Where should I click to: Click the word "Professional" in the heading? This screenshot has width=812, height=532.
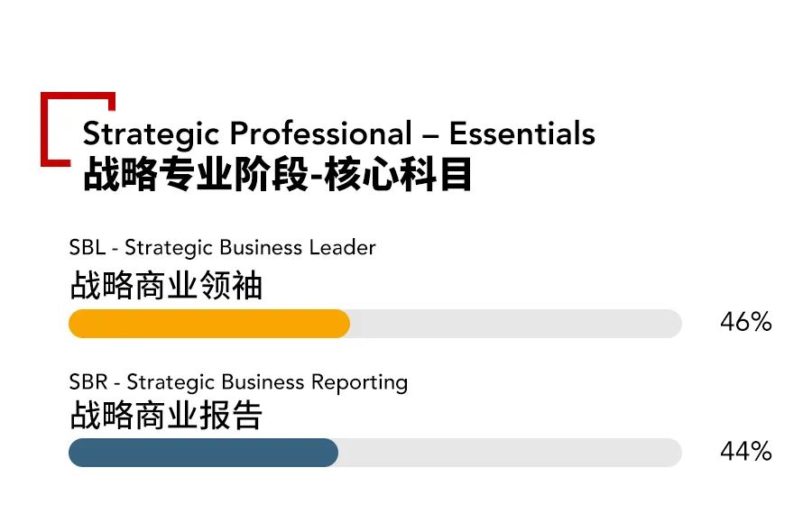(x=320, y=134)
